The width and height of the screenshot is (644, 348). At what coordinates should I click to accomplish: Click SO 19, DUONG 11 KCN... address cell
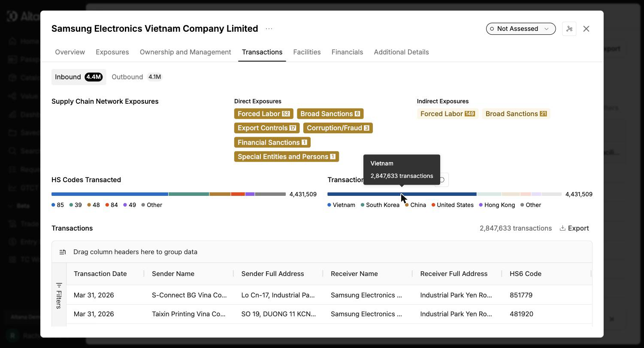tap(278, 314)
